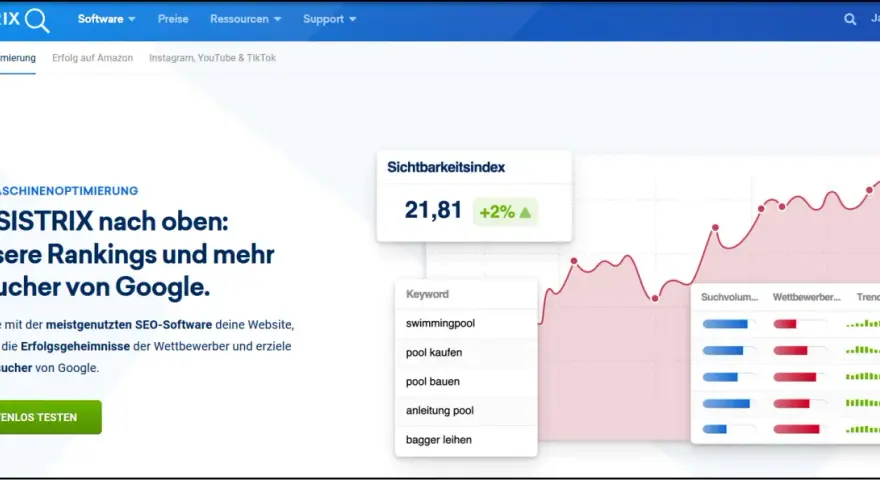The height and width of the screenshot is (480, 880).
Task: Switch to Erfolg auf Amazon tab
Action: click(93, 58)
